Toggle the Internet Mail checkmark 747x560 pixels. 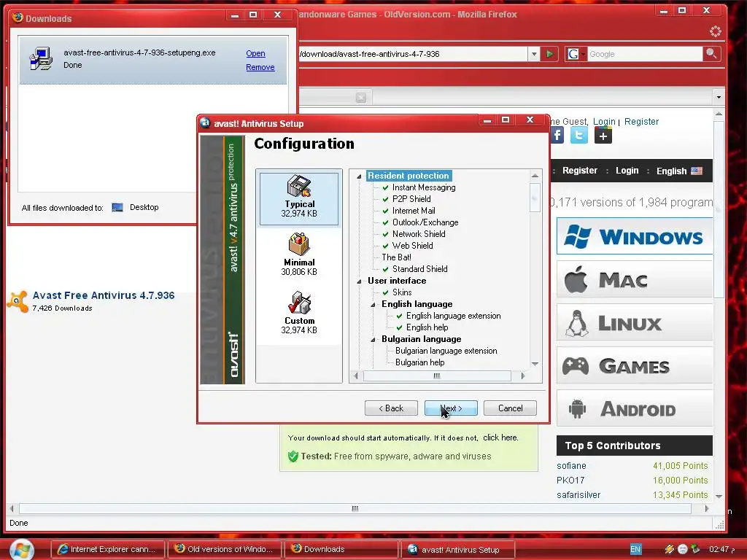coord(385,211)
